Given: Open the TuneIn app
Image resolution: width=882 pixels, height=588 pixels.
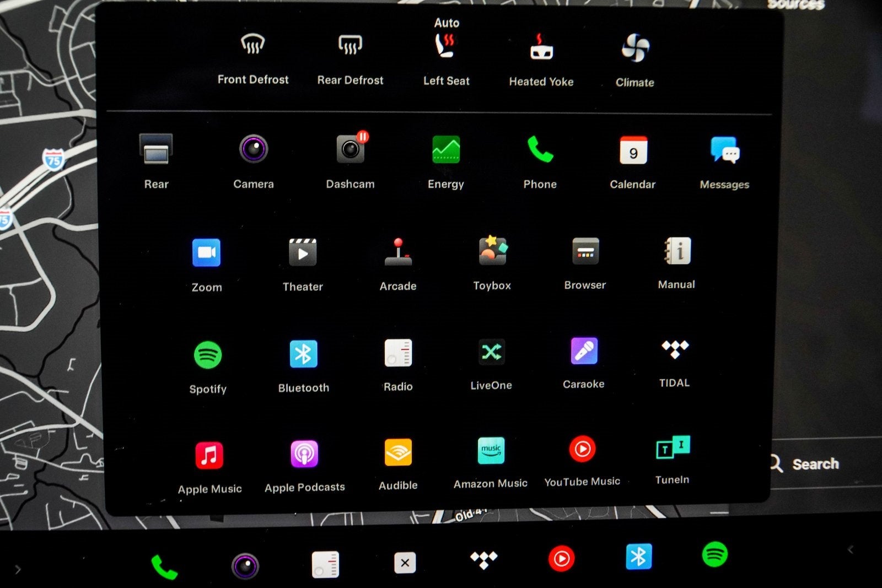Looking at the screenshot, I should (673, 449).
